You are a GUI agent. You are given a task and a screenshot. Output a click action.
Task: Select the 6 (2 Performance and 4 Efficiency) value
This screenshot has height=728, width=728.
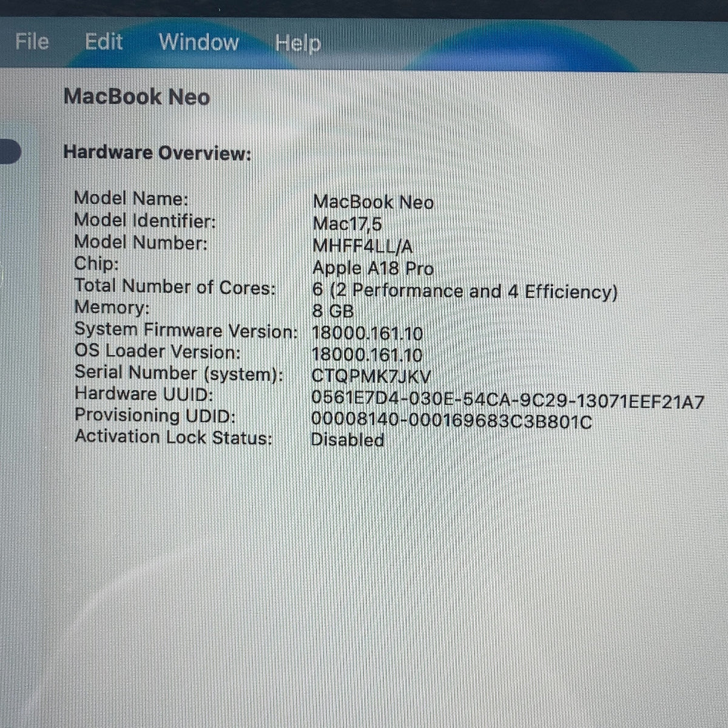click(x=465, y=291)
